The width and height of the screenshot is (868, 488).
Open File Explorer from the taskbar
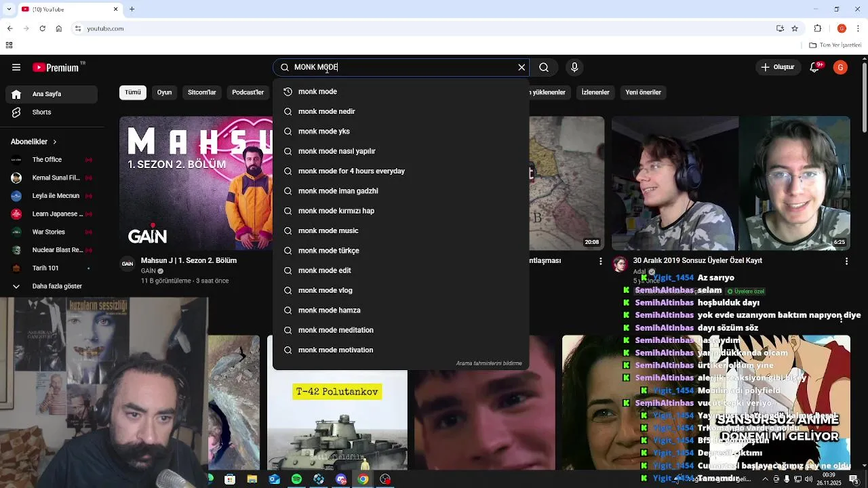point(252,479)
